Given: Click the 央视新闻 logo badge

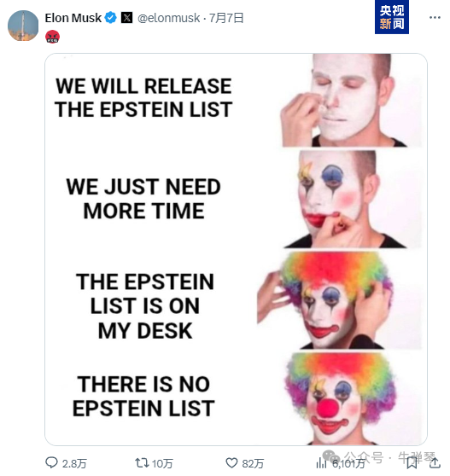Looking at the screenshot, I should 392,17.
